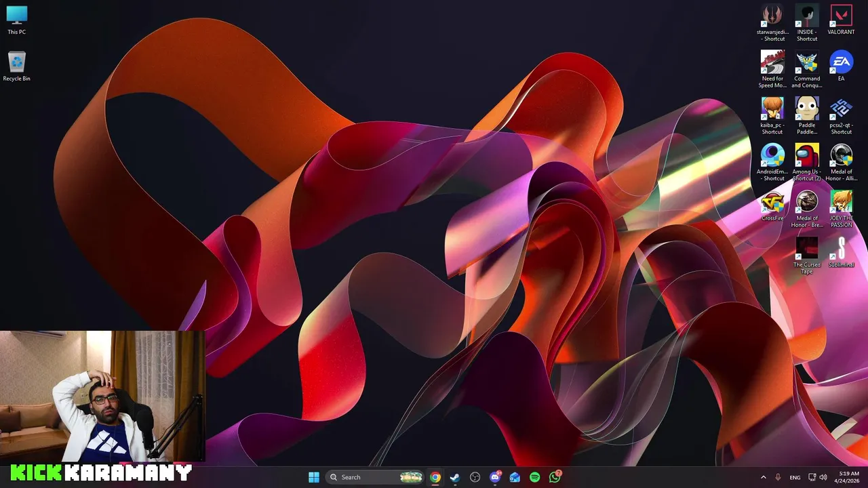Open network quick settings icon

[813, 477]
